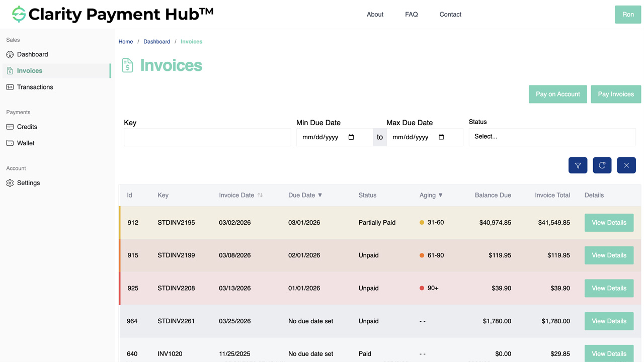Open the About page
Viewport: 644px width, 362px height.
(375, 14)
